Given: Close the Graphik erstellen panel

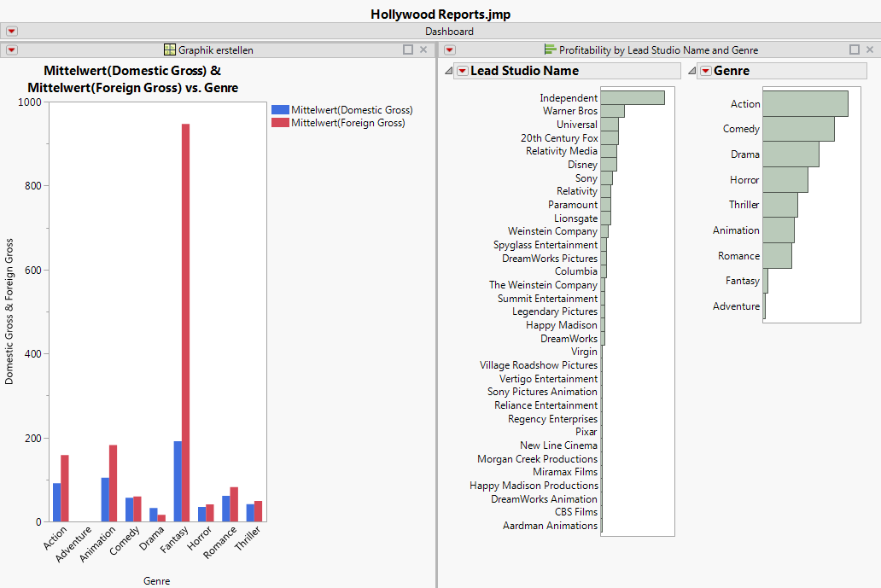Looking at the screenshot, I should [x=423, y=50].
